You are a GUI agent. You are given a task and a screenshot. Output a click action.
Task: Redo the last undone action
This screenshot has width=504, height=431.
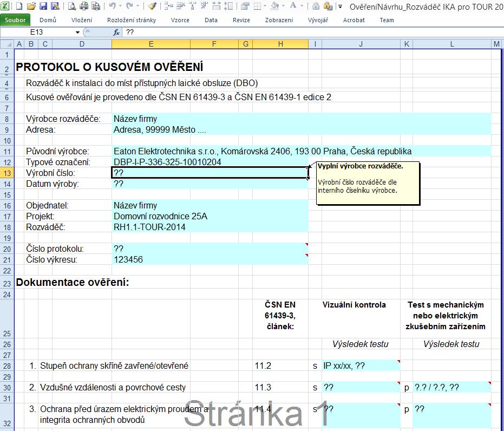pyautogui.click(x=129, y=6)
